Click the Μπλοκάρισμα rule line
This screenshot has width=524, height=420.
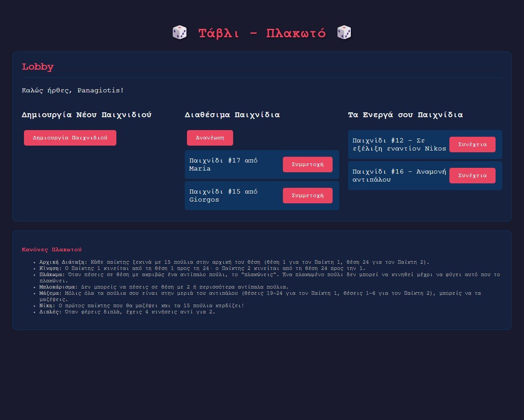[164, 287]
